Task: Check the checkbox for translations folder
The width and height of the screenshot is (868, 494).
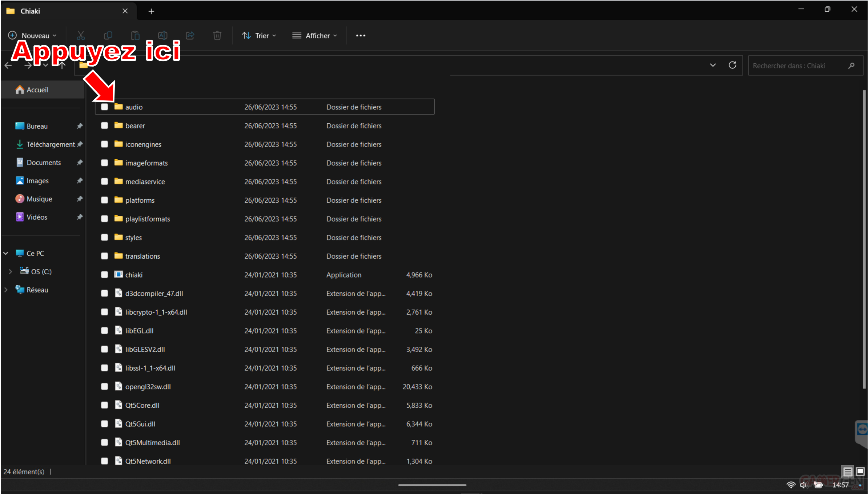Action: (x=104, y=256)
